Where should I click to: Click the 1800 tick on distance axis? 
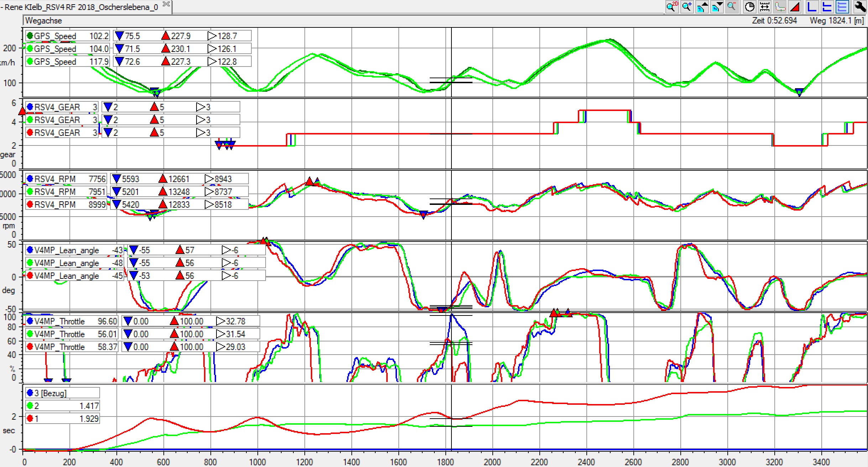click(x=445, y=462)
